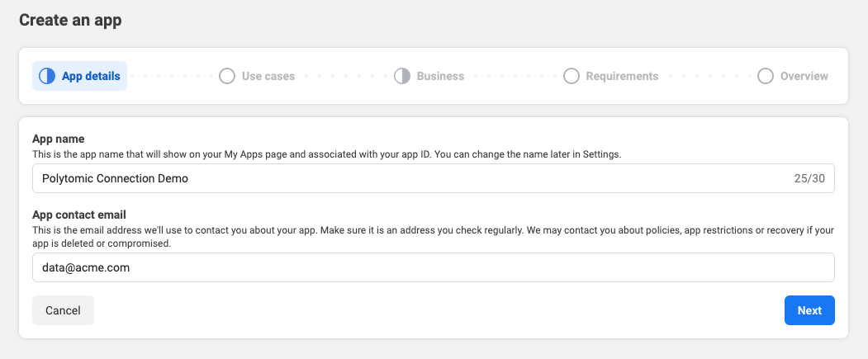Focus the App name input field
Viewport: 868px width, 359px height.
[434, 178]
